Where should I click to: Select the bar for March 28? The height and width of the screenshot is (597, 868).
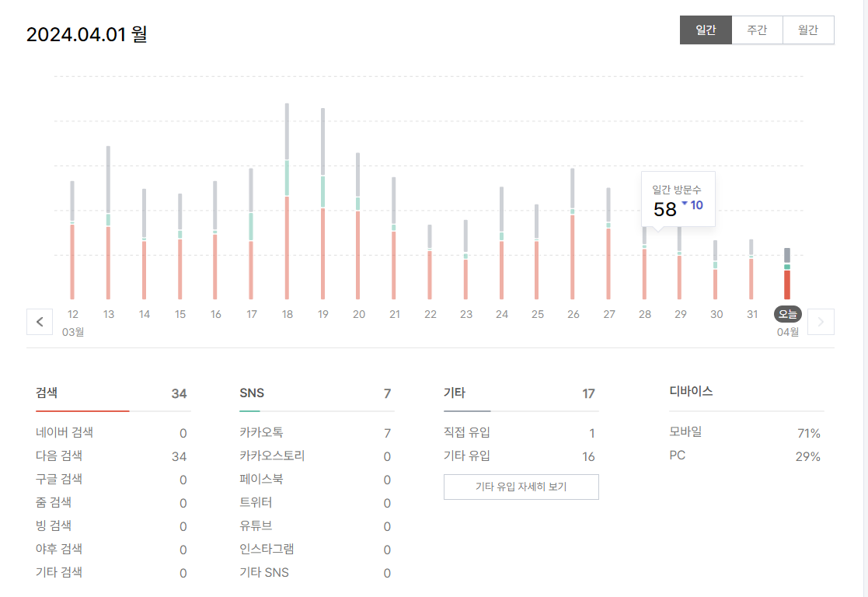click(x=644, y=263)
